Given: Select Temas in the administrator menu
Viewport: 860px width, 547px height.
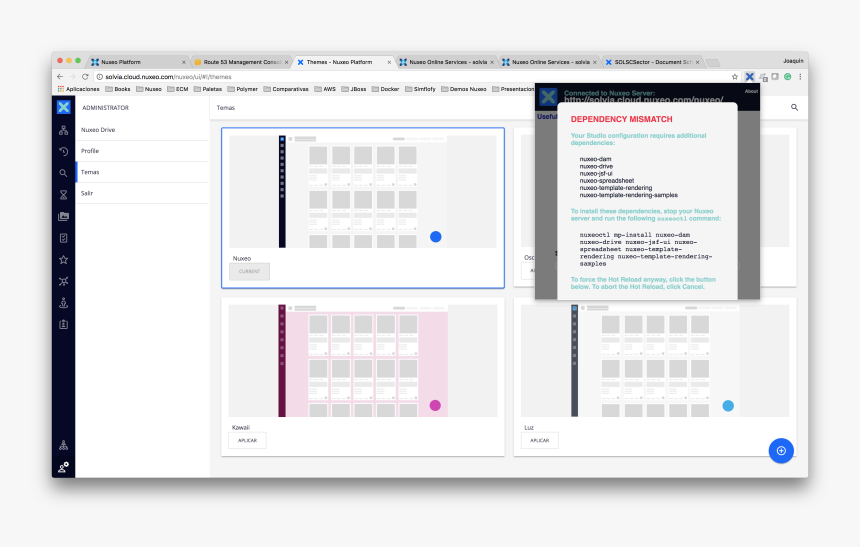Looking at the screenshot, I should pos(142,172).
